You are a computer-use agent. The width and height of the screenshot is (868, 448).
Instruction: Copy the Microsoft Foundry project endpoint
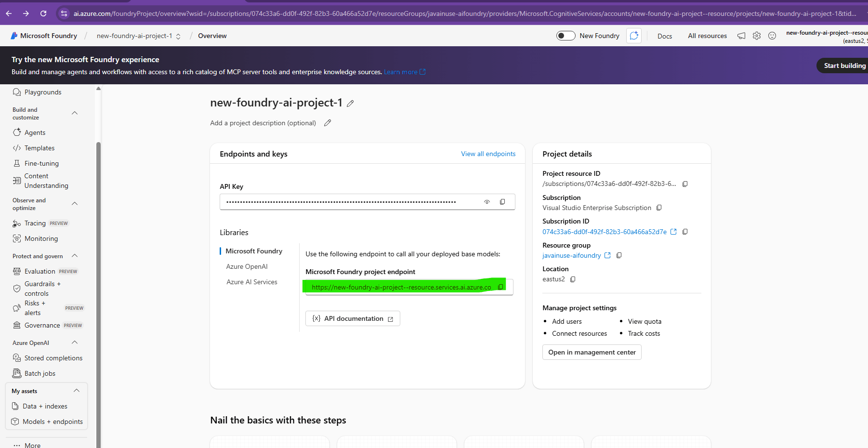coord(500,287)
